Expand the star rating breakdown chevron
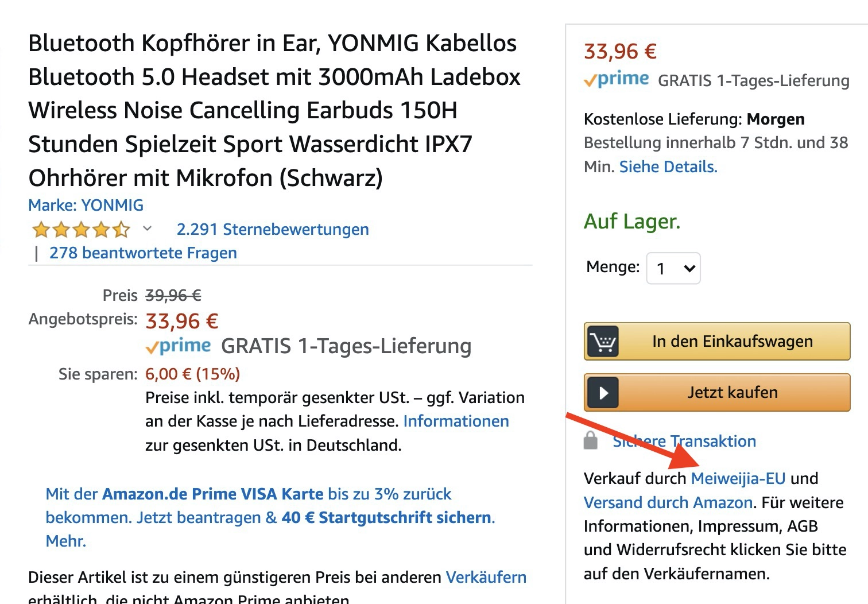 148,229
